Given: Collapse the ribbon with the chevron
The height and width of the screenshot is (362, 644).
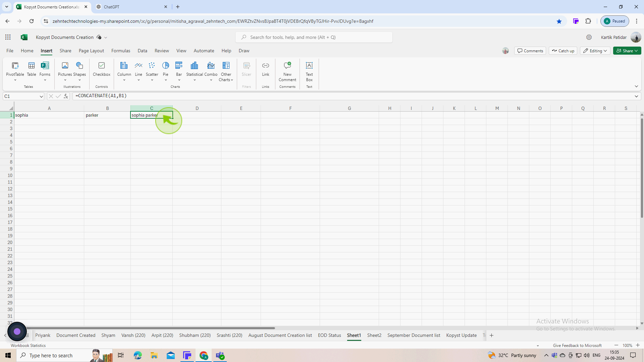Looking at the screenshot, I should tap(636, 86).
